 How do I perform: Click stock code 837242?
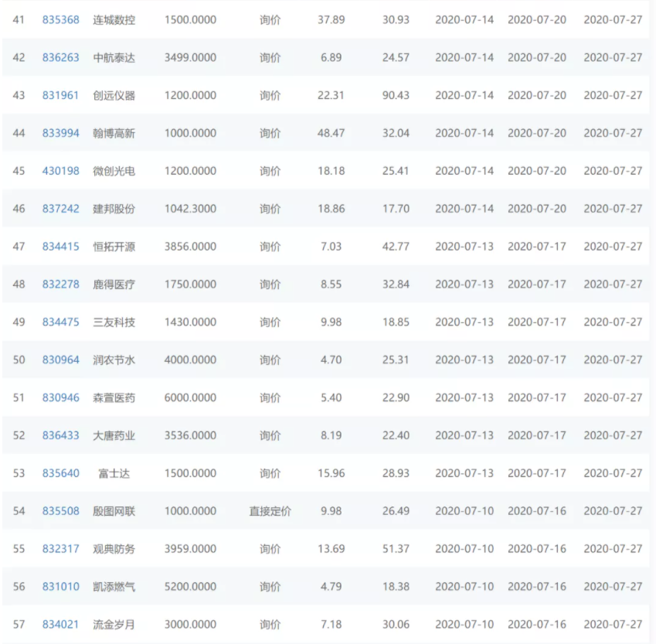tap(61, 209)
